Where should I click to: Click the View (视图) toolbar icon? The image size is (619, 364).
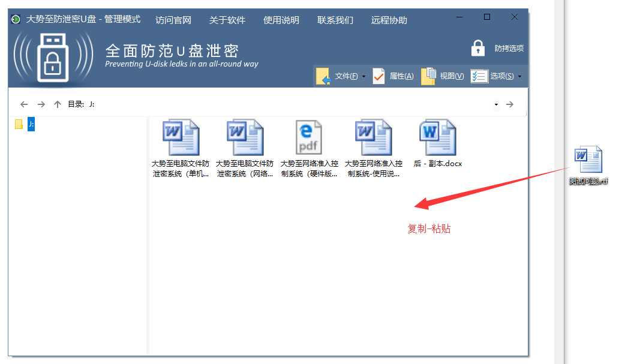tap(428, 76)
